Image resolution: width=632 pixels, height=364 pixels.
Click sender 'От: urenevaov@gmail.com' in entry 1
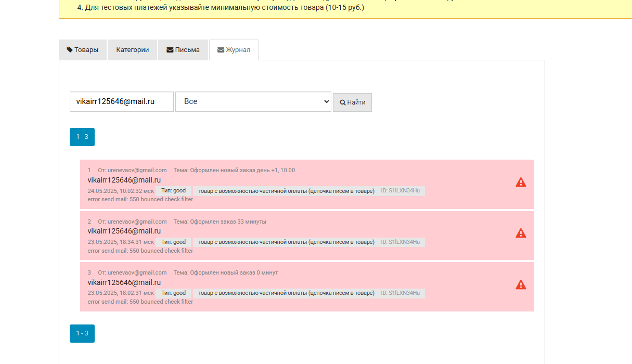coord(132,170)
